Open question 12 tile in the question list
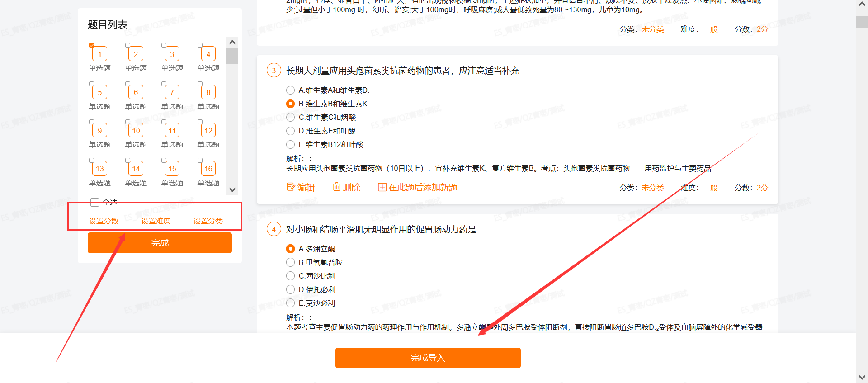868x383 pixels. click(208, 131)
